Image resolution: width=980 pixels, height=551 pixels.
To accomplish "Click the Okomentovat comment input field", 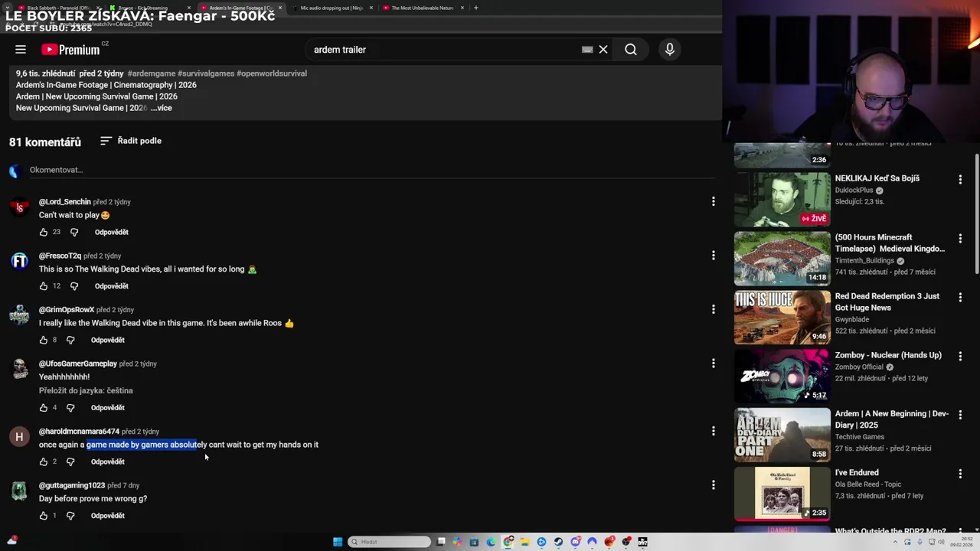I will click(x=372, y=170).
